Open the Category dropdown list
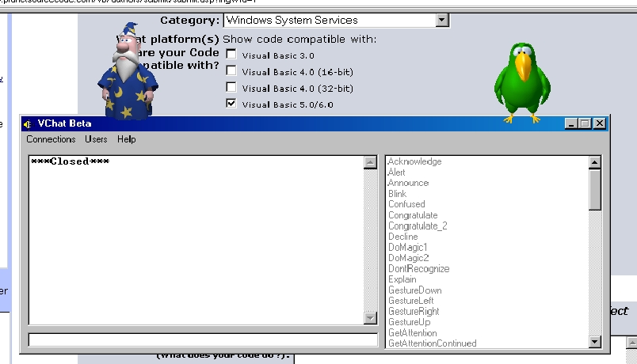Viewport: 637px width, 364px height. [442, 21]
